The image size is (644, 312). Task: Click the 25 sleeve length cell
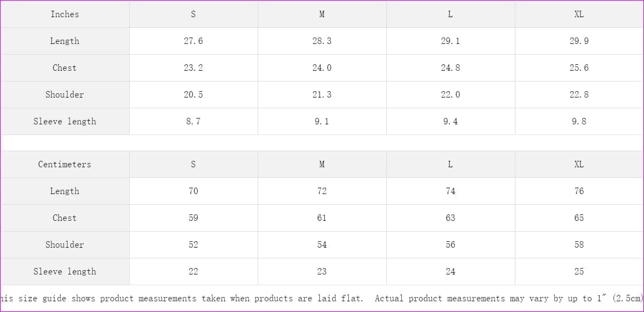(x=579, y=272)
